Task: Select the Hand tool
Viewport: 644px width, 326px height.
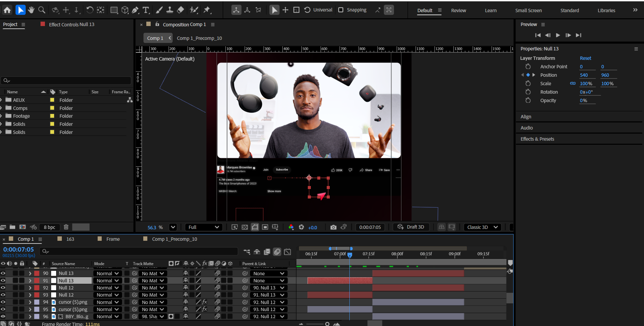Action: [31, 10]
